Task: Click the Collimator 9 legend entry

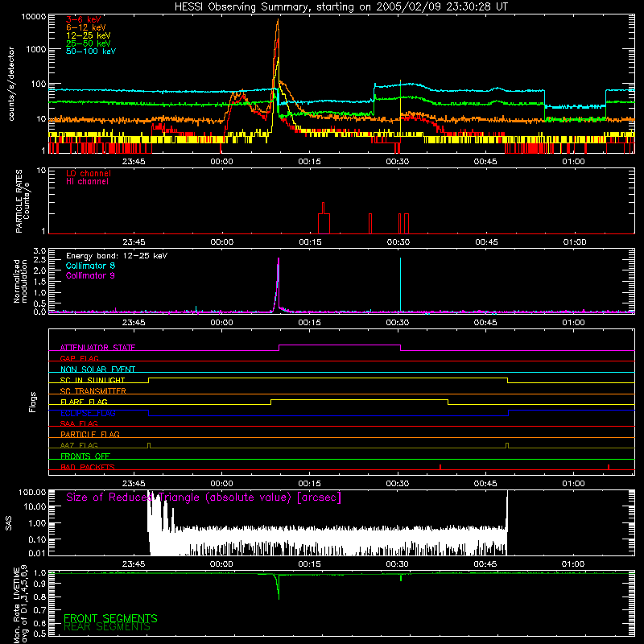Action: (x=90, y=275)
